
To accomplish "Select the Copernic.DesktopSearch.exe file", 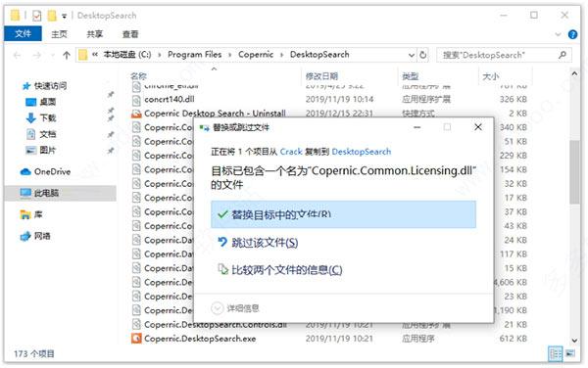I will coord(200,339).
